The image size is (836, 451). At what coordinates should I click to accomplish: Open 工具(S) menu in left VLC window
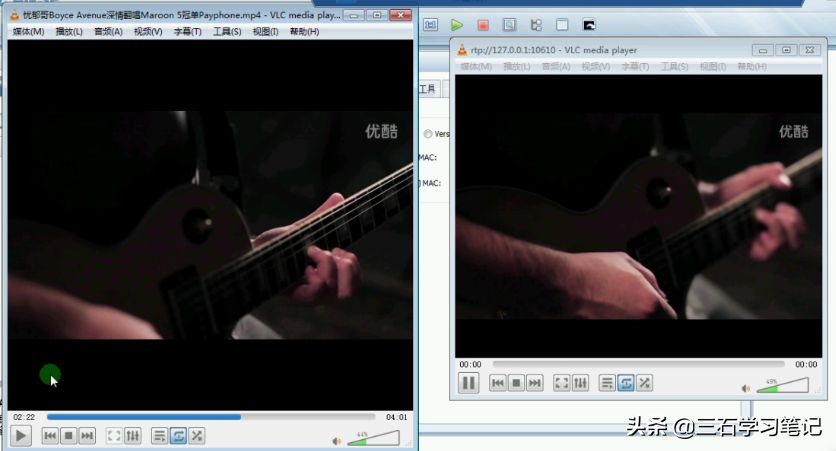coord(227,31)
